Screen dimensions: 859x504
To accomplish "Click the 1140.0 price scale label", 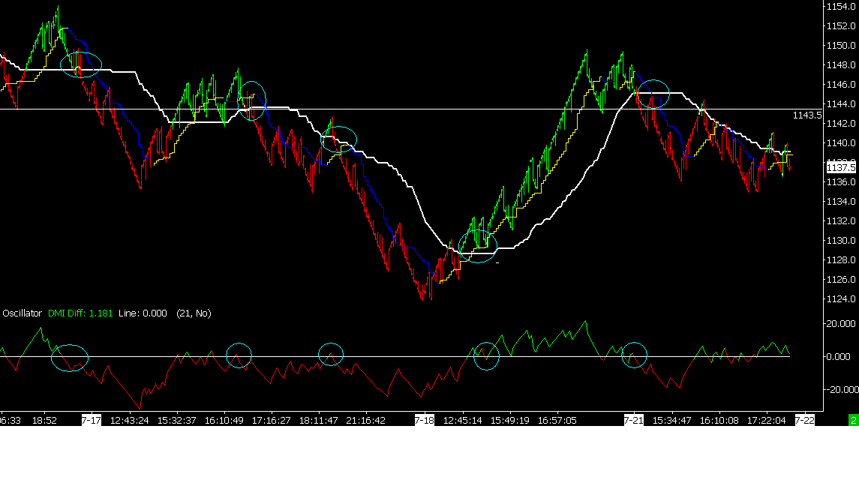I will click(841, 143).
